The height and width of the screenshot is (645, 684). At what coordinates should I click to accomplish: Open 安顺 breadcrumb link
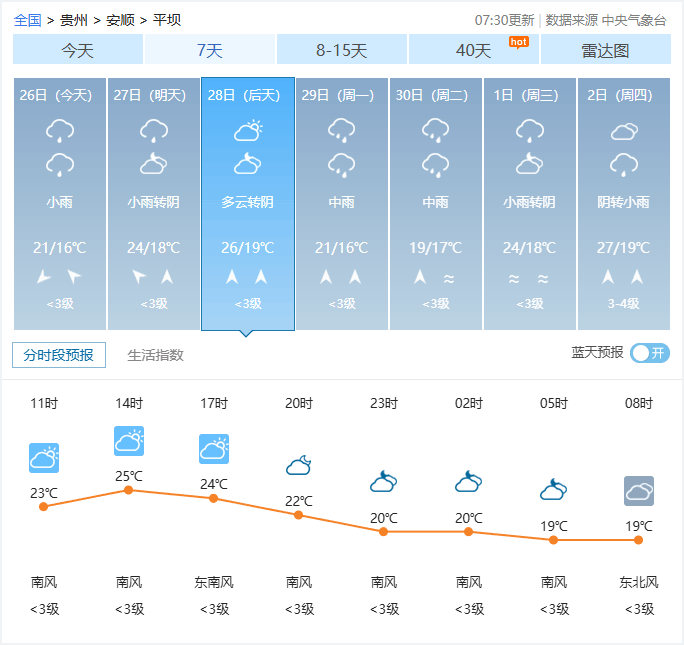point(120,20)
